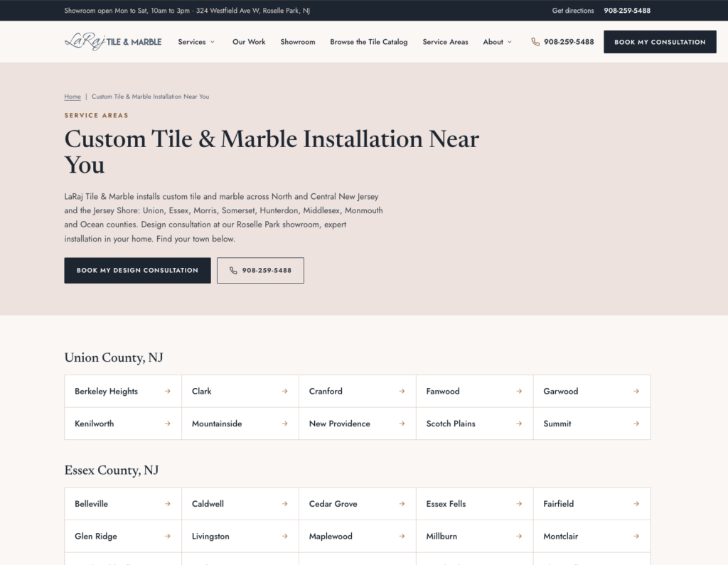Open the Services menu label

[x=192, y=42]
